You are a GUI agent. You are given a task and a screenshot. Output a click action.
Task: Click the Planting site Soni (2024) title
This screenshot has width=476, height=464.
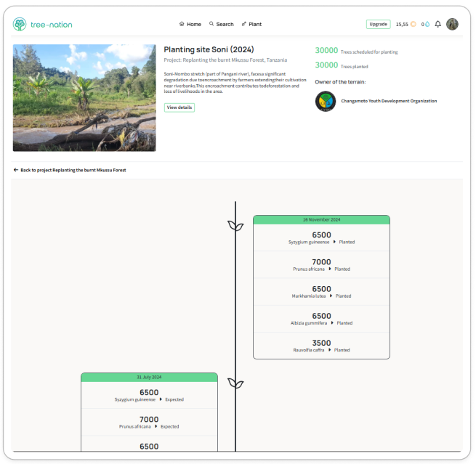209,49
